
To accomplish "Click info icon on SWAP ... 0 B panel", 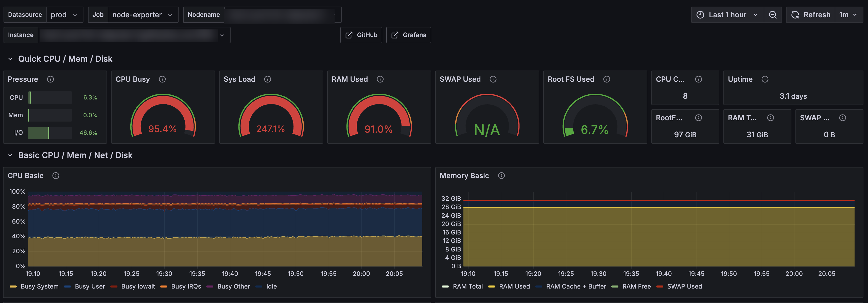I will [x=842, y=118].
